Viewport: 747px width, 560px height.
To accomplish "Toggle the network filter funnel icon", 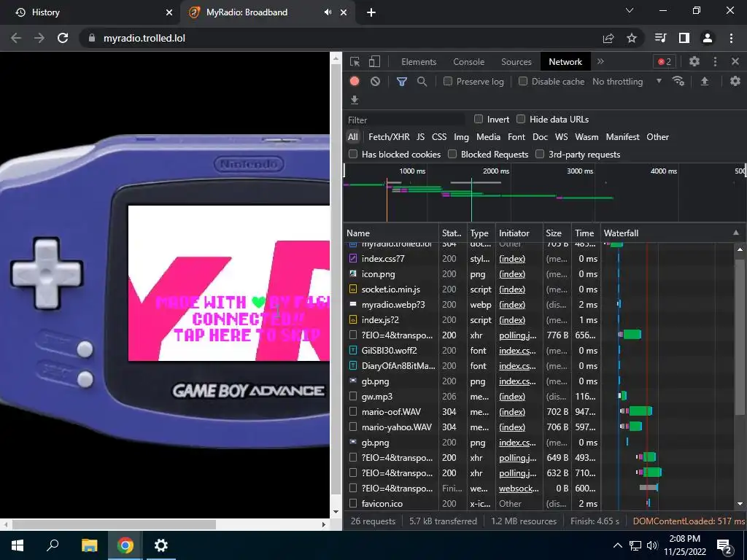I will tap(402, 82).
